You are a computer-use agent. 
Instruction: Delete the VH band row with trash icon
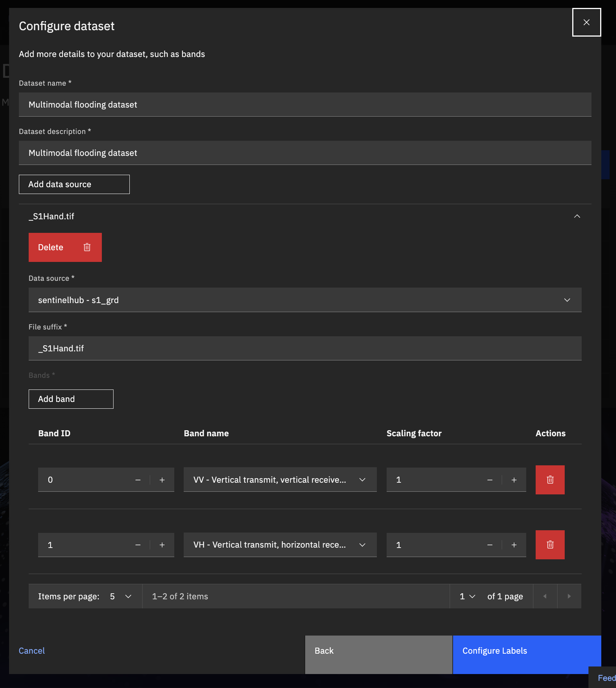[x=550, y=545]
